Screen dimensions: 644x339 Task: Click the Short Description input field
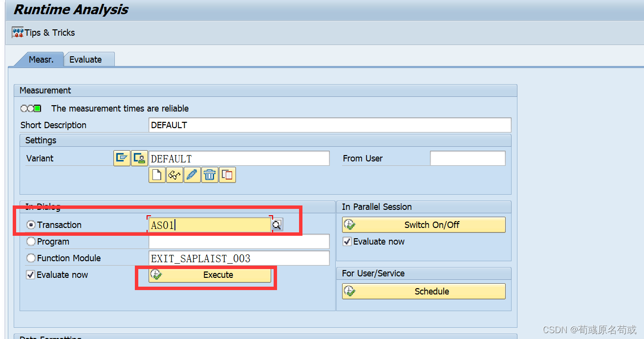[x=330, y=125]
